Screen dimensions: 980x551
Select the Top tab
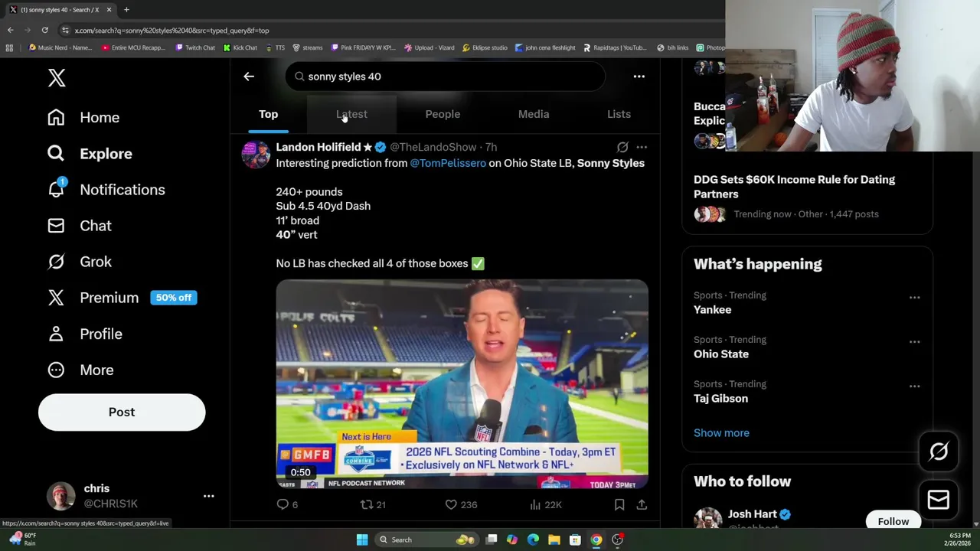click(x=268, y=114)
